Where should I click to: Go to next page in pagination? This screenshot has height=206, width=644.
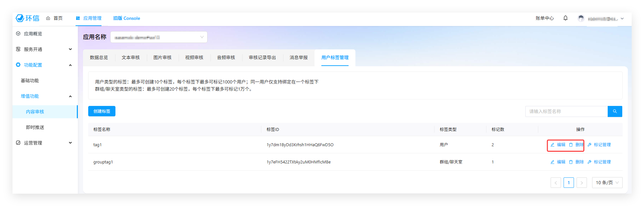coord(581,183)
